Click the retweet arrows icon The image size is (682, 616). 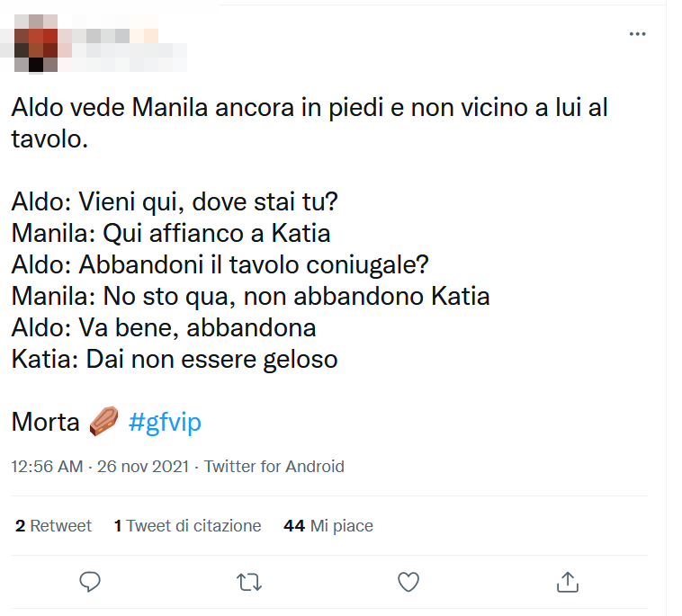pos(249,582)
